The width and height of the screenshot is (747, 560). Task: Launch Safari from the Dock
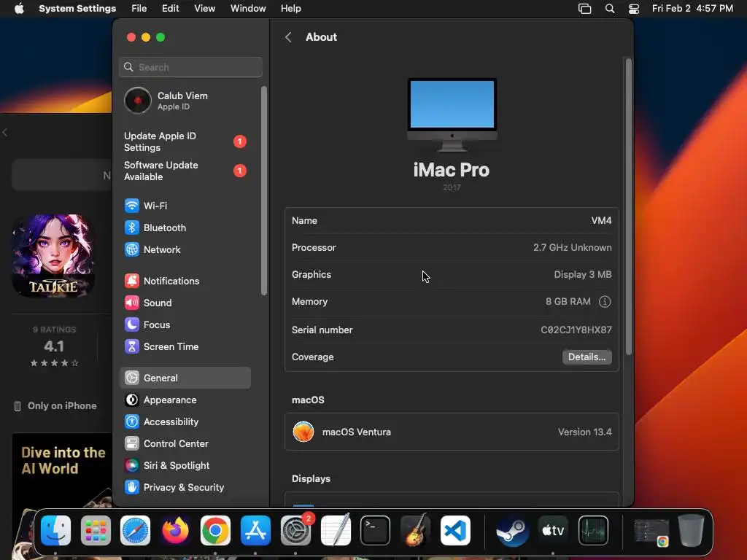click(x=135, y=531)
